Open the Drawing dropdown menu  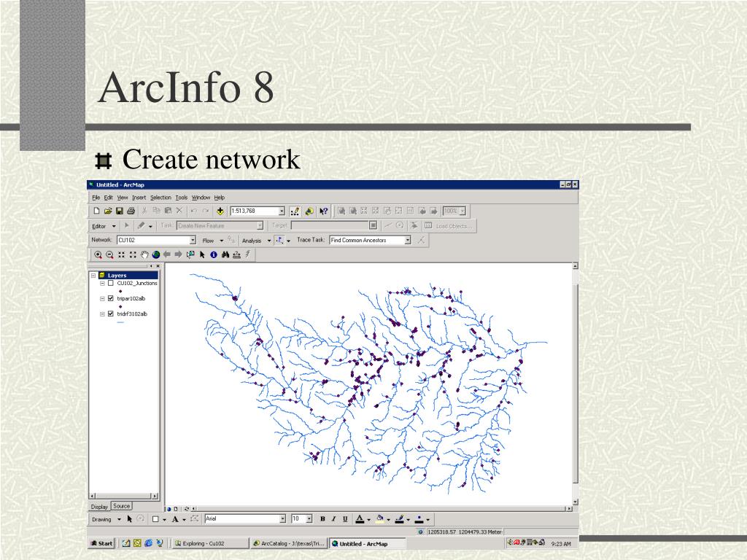point(107,519)
